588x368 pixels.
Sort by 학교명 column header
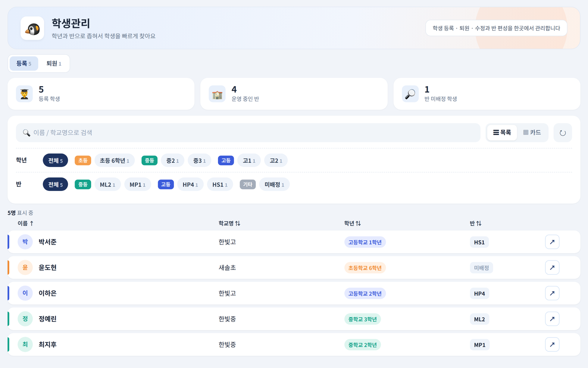pos(229,223)
